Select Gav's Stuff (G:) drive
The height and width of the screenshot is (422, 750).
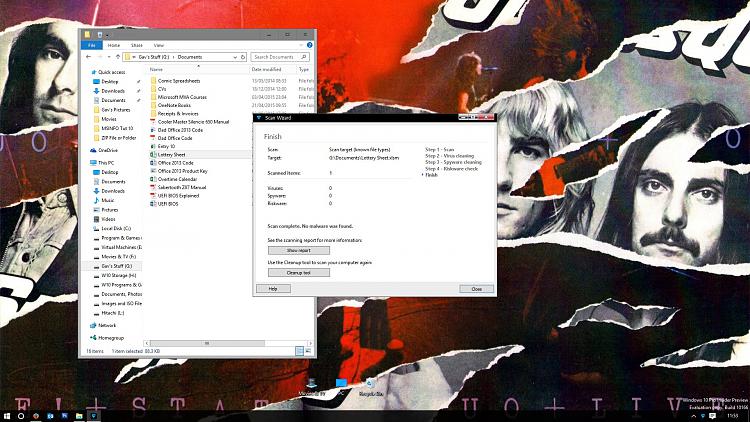coord(116,266)
